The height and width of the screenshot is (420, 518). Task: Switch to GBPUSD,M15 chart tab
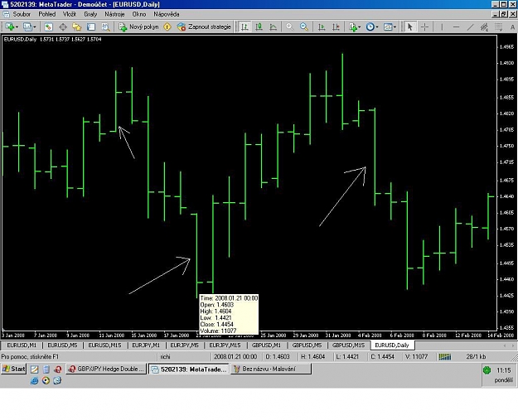tap(348, 345)
